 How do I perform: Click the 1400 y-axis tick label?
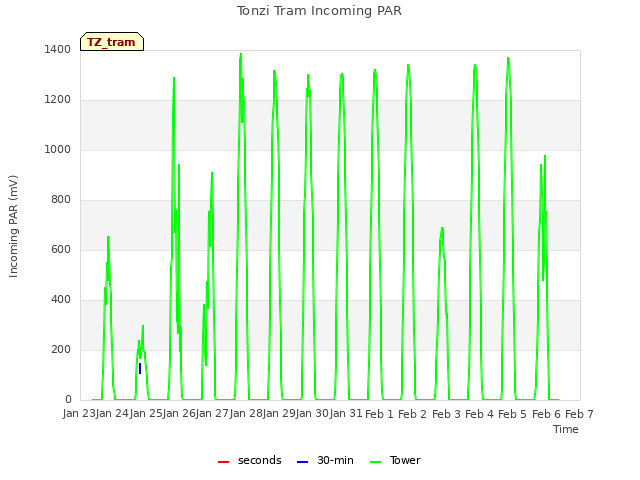(58, 49)
